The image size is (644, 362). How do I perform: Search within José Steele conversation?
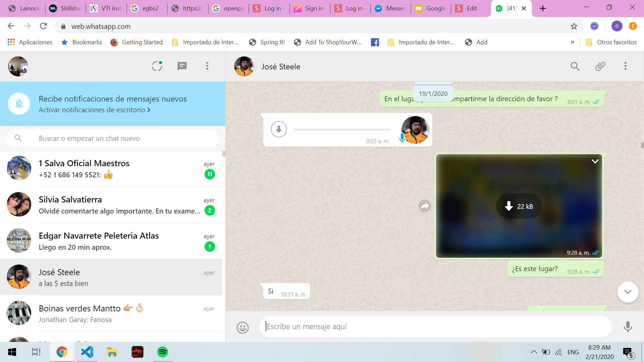pos(575,66)
